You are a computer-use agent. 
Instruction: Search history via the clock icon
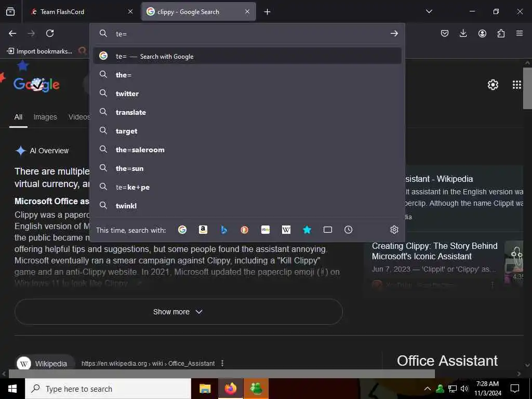coord(349,230)
